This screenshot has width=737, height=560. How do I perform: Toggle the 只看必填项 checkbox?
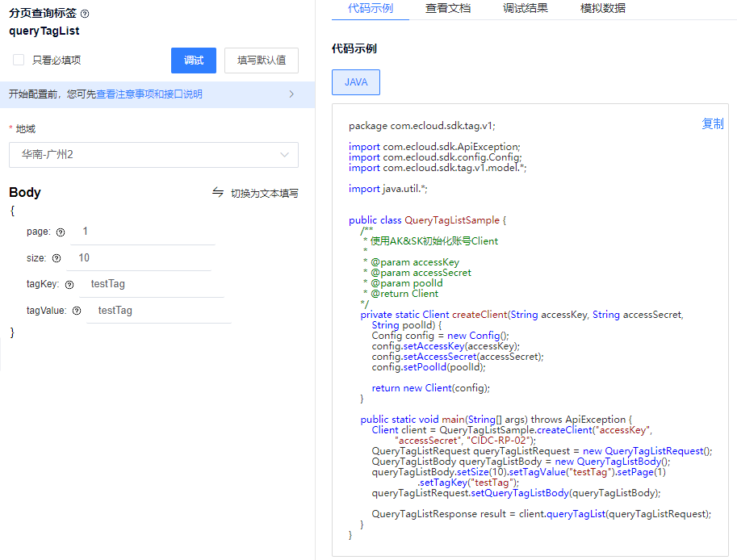19,60
